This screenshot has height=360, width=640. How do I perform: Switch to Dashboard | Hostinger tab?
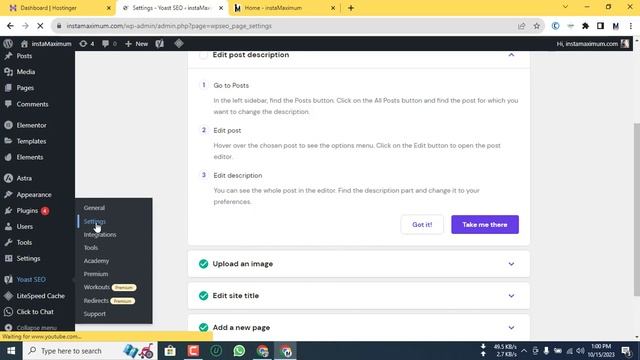click(x=56, y=8)
